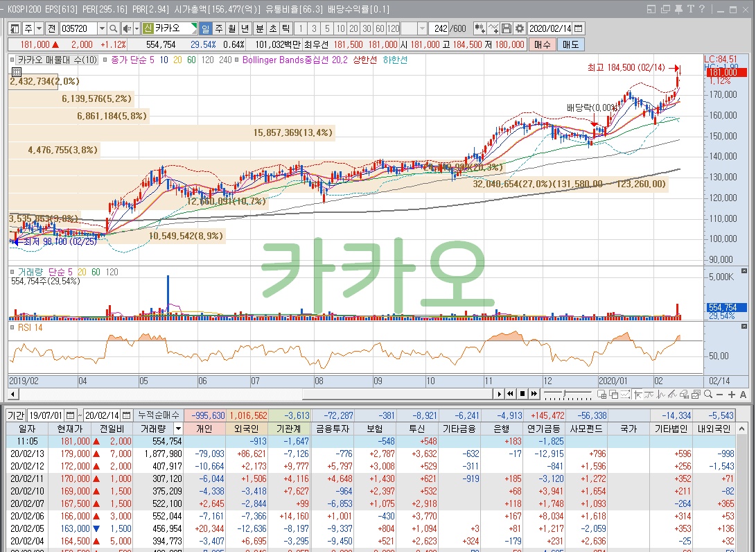Toggle the 카카오 매물대 indicator checkbox
This screenshot has width=756, height=552.
[x=12, y=60]
